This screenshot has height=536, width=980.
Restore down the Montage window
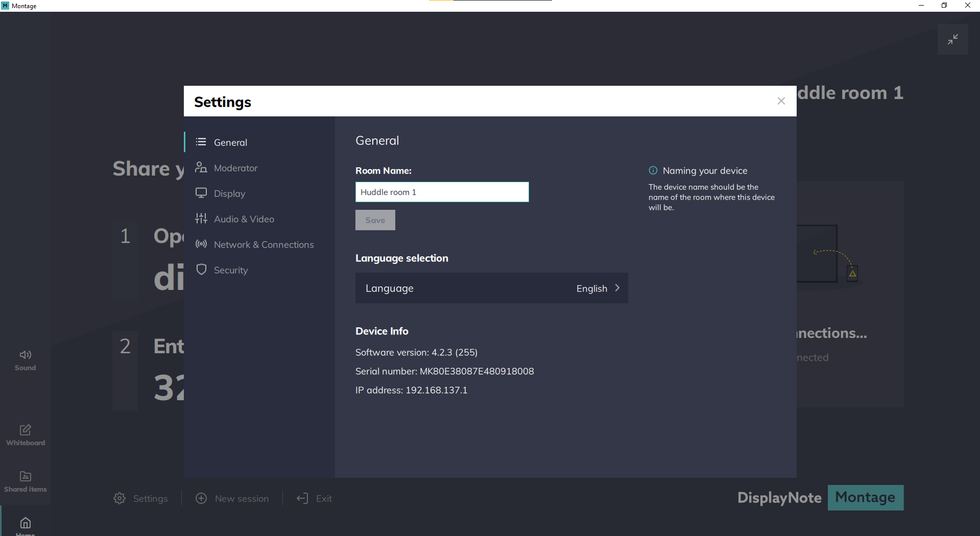[944, 6]
